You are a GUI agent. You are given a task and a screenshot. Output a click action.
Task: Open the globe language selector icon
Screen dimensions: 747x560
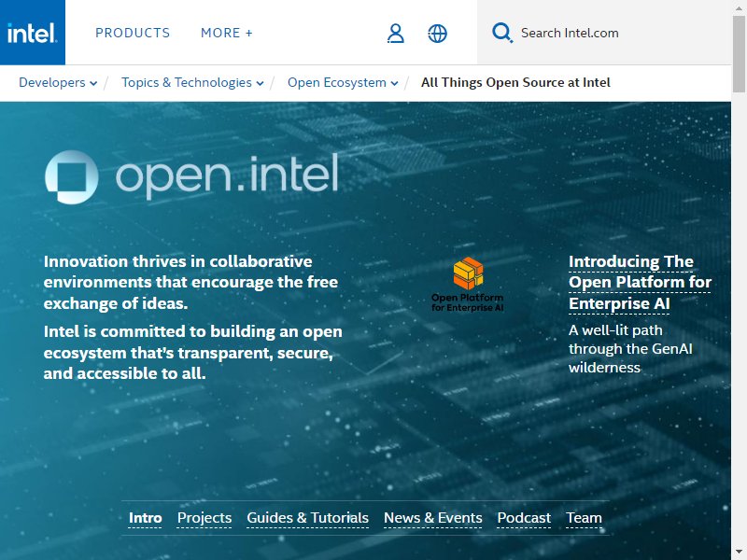click(437, 34)
